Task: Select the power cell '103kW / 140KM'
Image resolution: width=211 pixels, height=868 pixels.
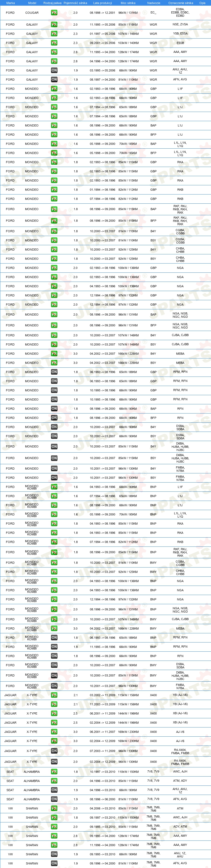Action: click(x=128, y=43)
